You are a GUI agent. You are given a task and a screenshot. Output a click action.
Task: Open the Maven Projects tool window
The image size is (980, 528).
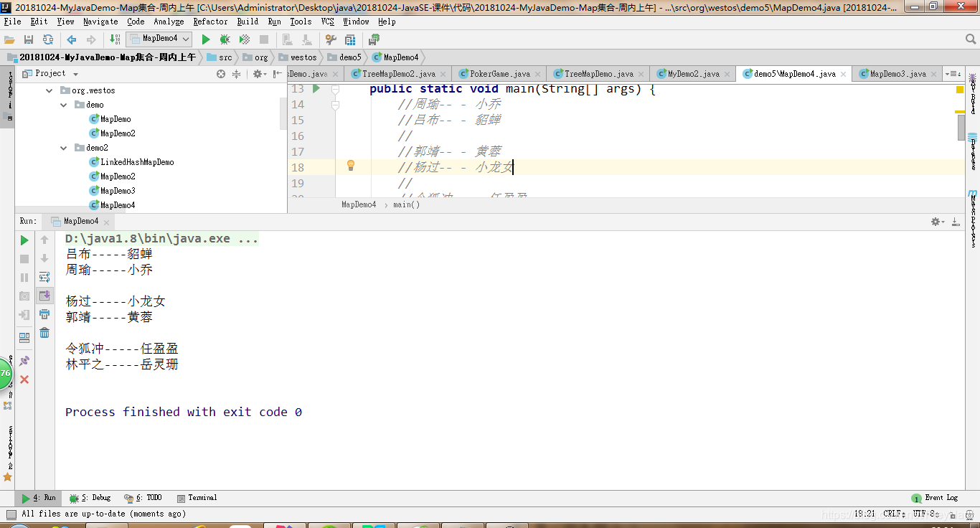(973, 219)
